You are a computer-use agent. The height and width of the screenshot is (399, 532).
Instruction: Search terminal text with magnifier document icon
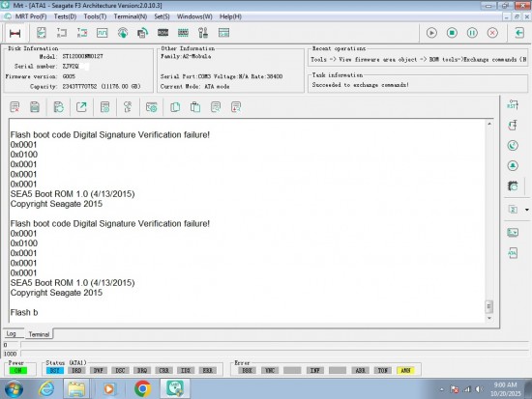click(x=216, y=107)
